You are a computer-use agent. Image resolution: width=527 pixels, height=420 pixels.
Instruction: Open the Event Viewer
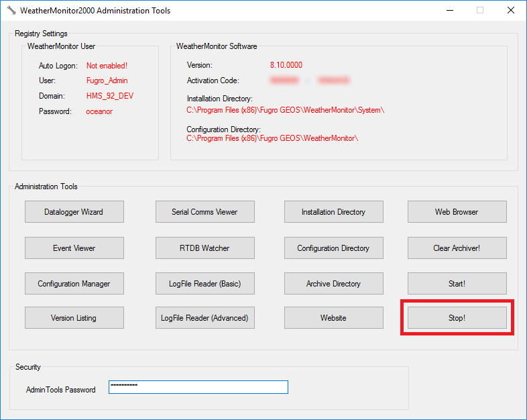(74, 248)
